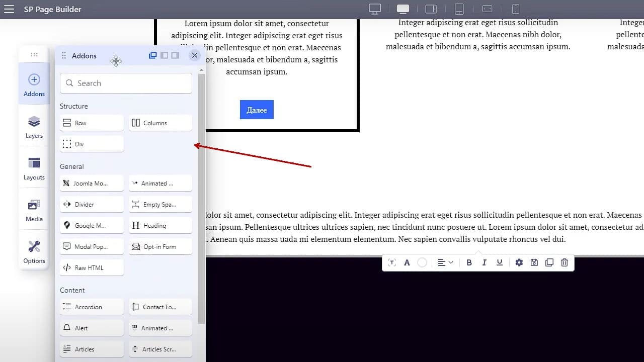644x362 pixels.
Task: Choose the Opt-in Form addon
Action: click(160, 246)
